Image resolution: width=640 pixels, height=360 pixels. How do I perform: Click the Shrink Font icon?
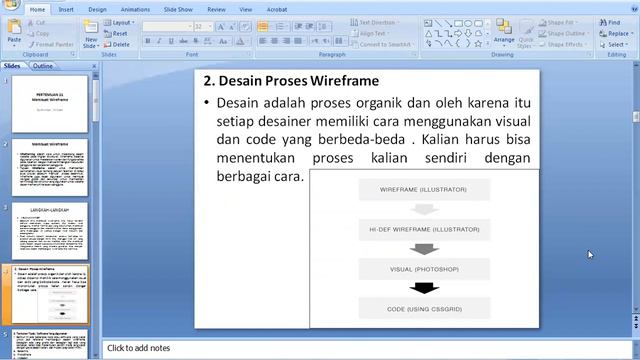click(232, 27)
